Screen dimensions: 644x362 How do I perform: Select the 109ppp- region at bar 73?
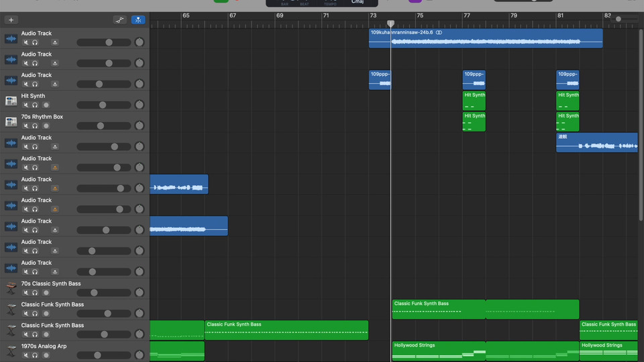380,80
